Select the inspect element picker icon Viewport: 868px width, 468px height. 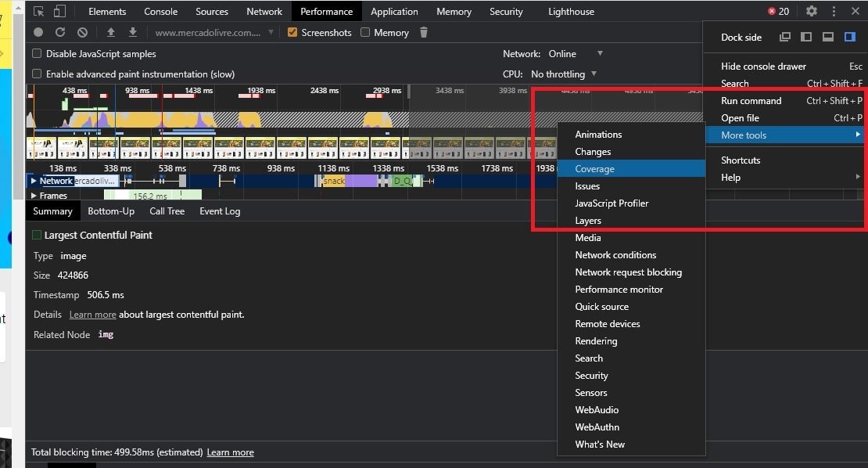click(x=39, y=11)
